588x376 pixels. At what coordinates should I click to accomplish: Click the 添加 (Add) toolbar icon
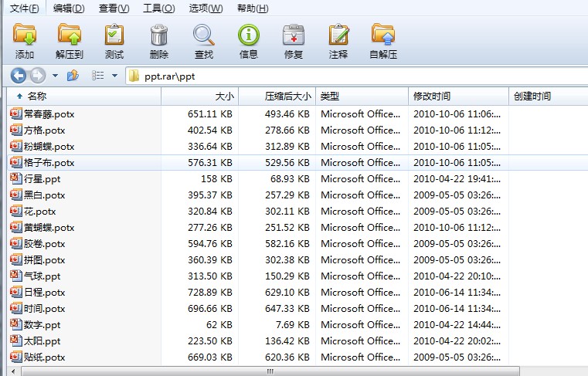pos(25,35)
